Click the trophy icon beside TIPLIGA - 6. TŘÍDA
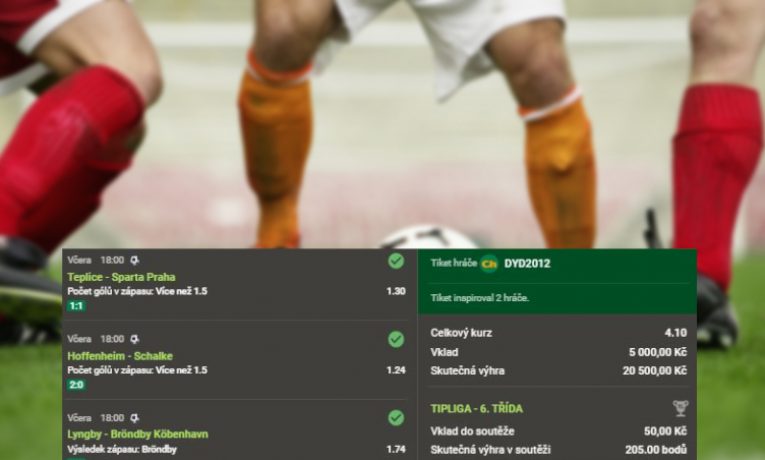Screen dimensions: 765x460 coord(680,408)
